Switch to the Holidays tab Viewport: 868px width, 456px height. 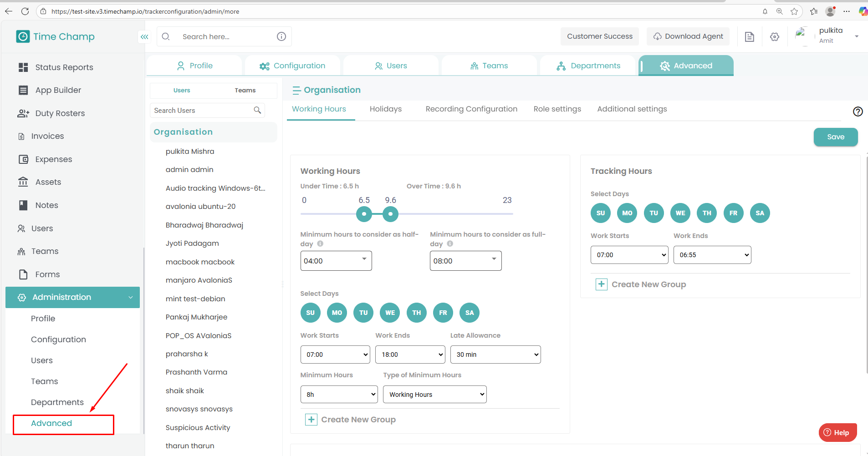[385, 109]
